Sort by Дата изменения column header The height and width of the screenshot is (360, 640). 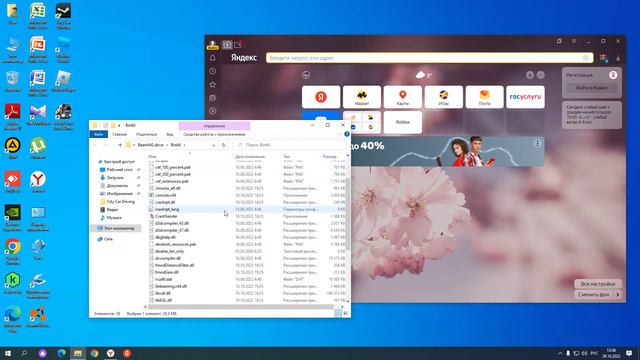250,156
